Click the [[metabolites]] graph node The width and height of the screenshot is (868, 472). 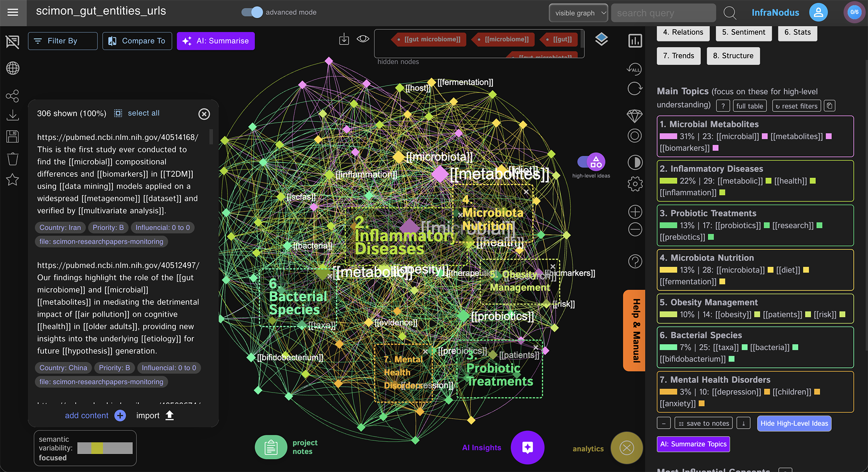coord(440,174)
